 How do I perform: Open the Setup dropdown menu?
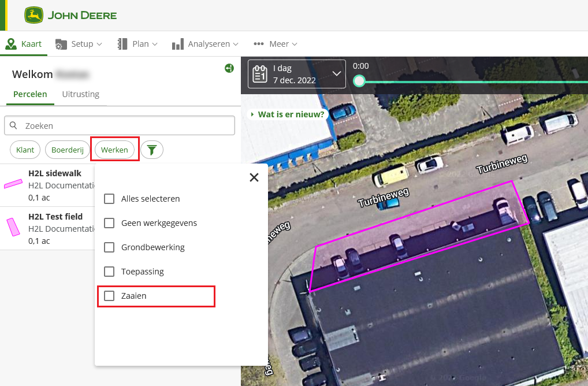pos(79,44)
